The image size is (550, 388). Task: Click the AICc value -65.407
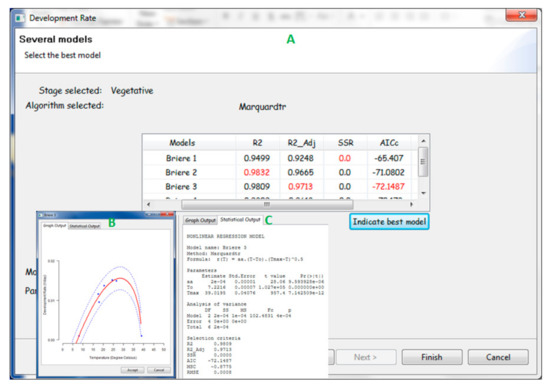389,158
